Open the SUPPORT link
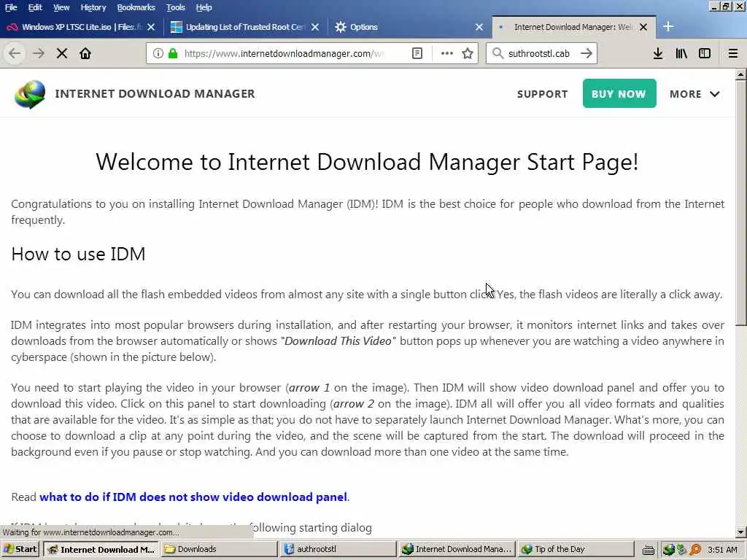This screenshot has width=747, height=560. point(542,94)
